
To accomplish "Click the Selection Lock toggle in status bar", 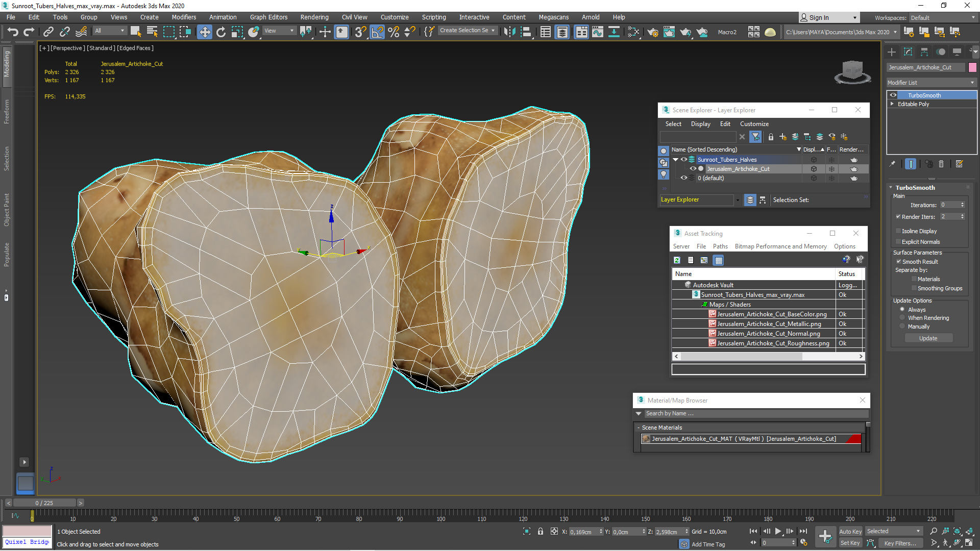I will pos(541,532).
